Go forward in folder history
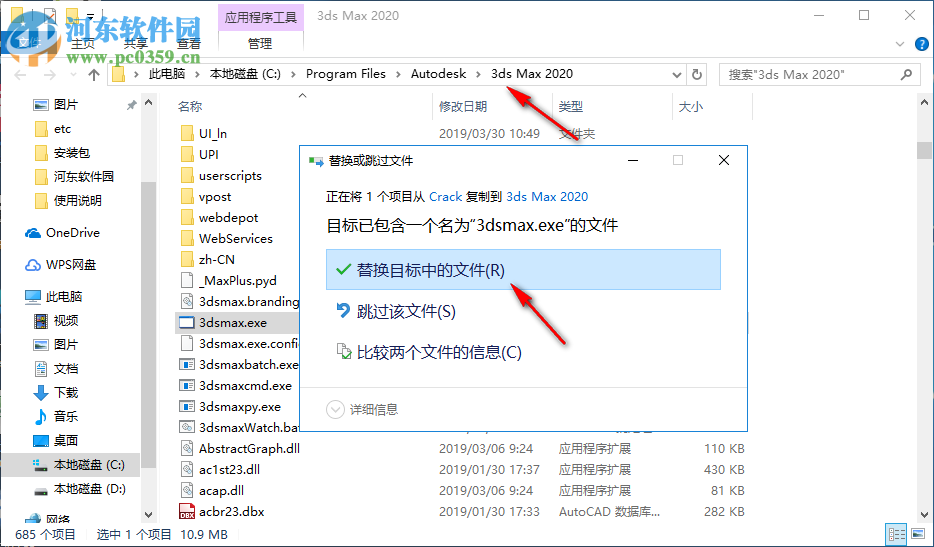 click(49, 75)
